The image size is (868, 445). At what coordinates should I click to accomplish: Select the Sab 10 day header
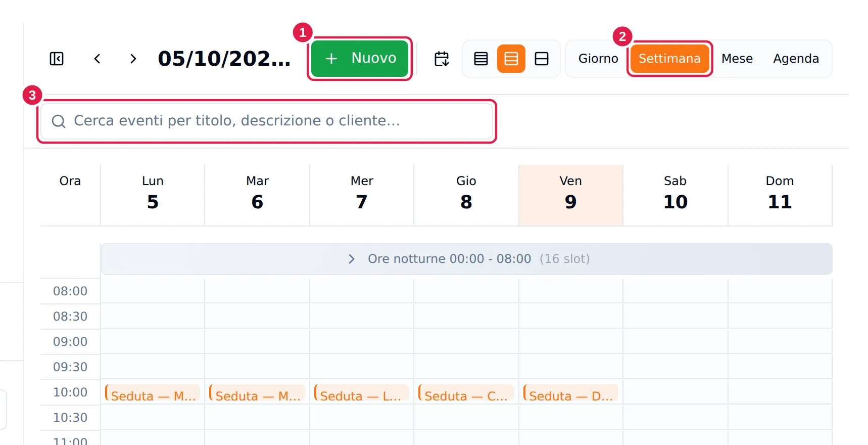coord(676,195)
